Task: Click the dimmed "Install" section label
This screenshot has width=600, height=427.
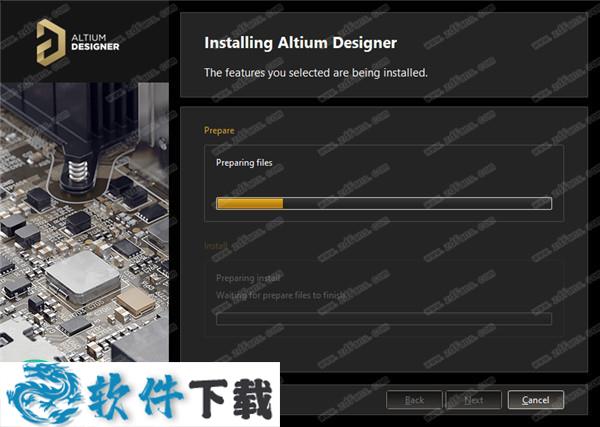Action: 215,245
